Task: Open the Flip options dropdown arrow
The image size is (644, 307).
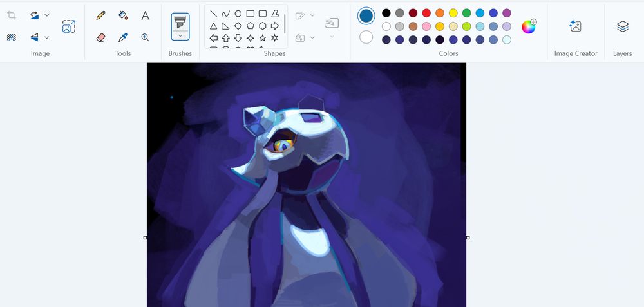Action: pos(47,37)
